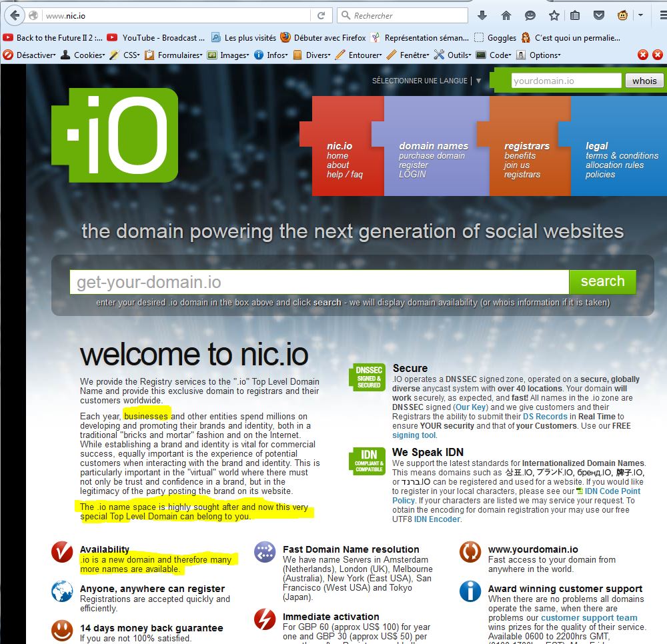Viewport: 667px width, 644px height.
Task: Open policies link in legal tile
Action: click(x=600, y=174)
